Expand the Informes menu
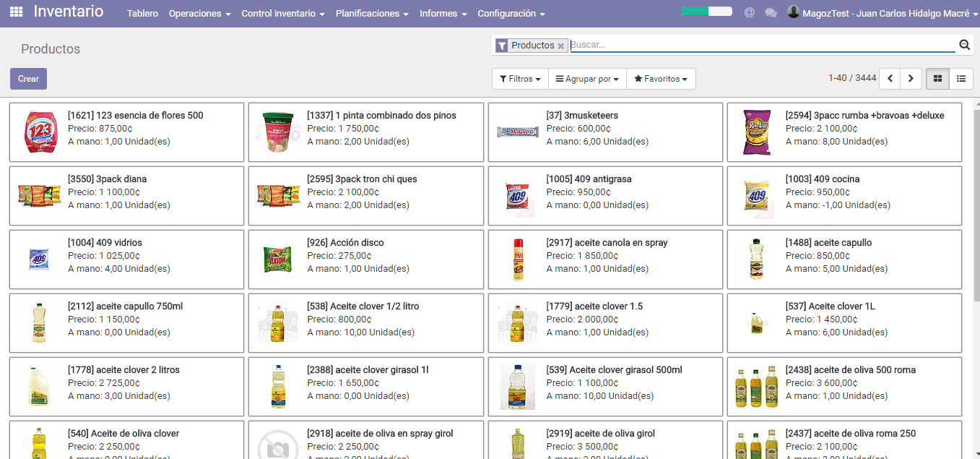Viewport: 980px width, 459px height. [x=443, y=14]
